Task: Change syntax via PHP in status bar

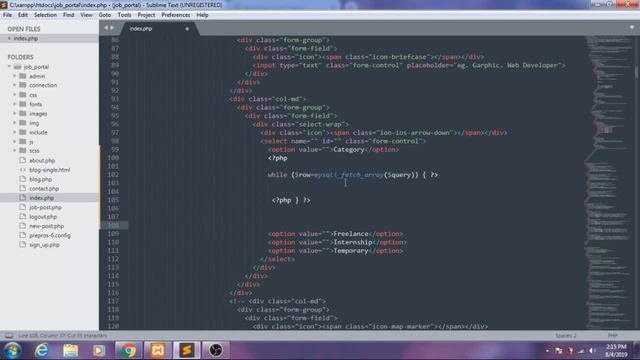Action: pyautogui.click(x=612, y=336)
